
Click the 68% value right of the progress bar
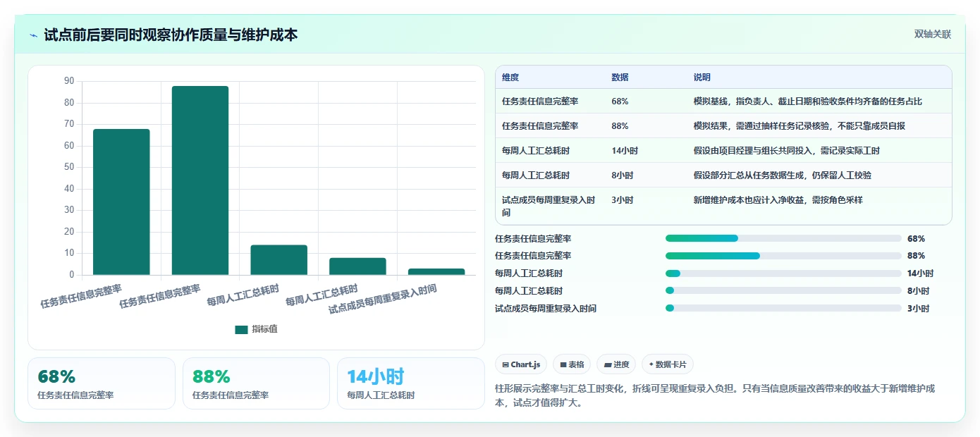(x=916, y=239)
